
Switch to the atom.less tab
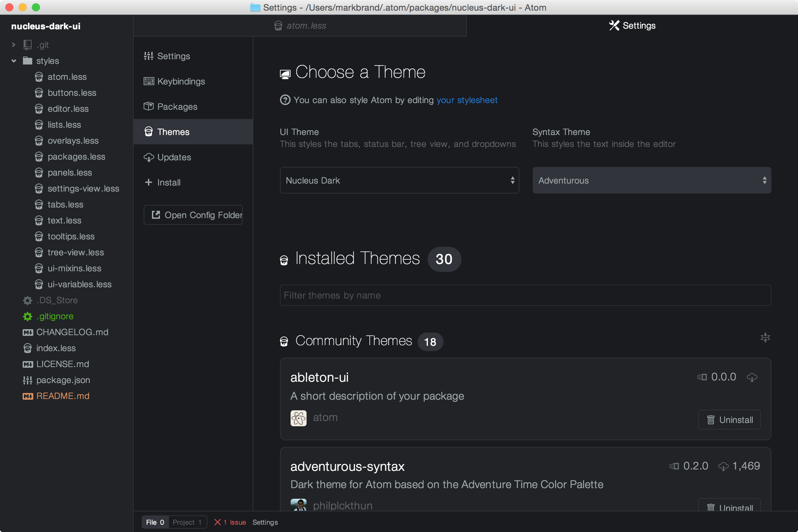coord(300,26)
